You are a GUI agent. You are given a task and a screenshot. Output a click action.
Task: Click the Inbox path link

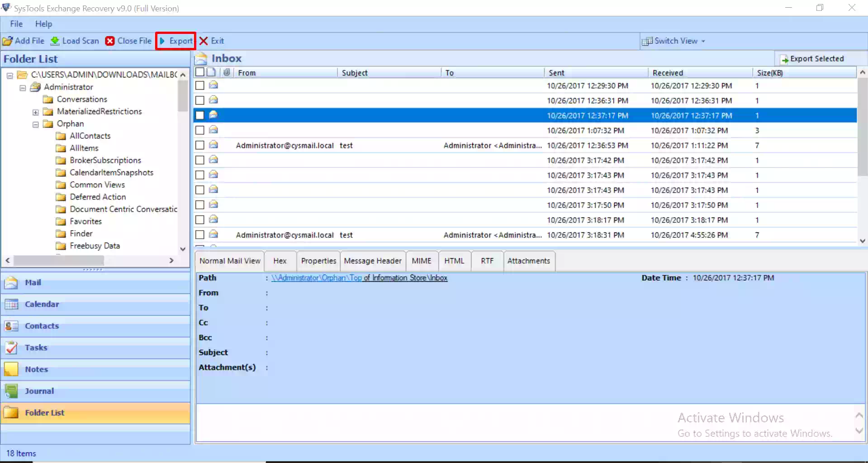click(359, 278)
